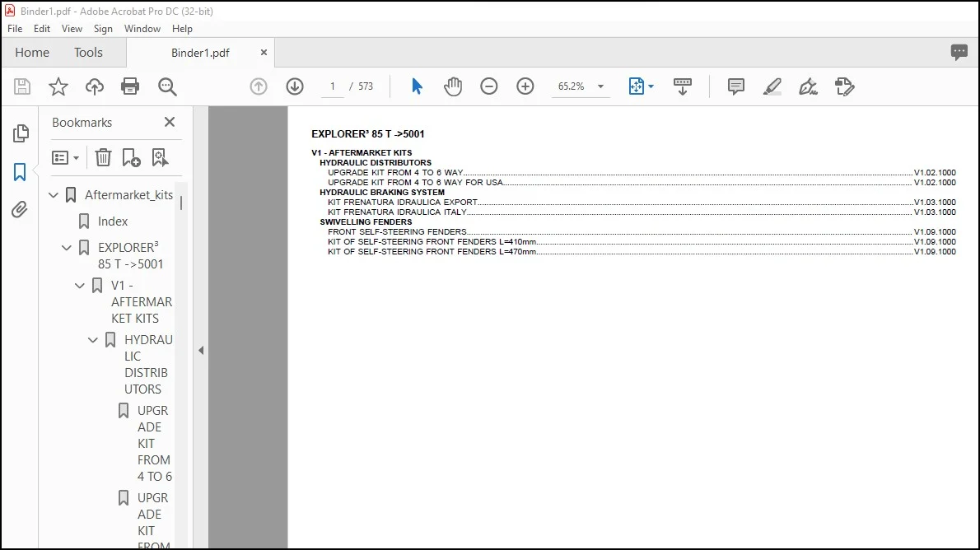Open the Sign menu
This screenshot has width=980, height=550.
(103, 29)
